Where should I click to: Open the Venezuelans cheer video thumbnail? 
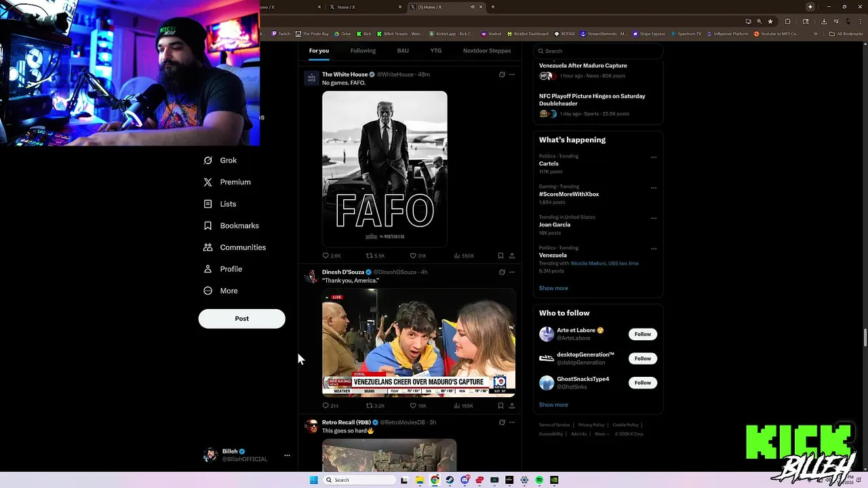(x=418, y=342)
